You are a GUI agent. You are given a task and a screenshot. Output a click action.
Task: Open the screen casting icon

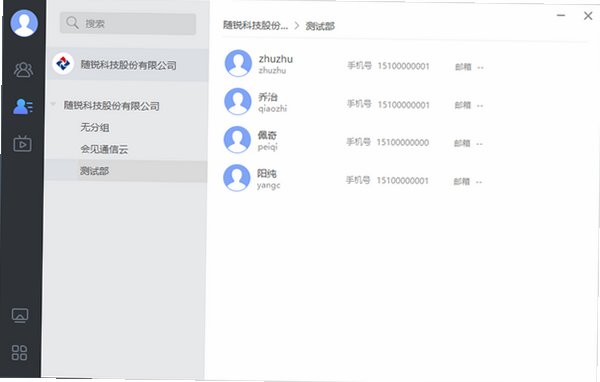pyautogui.click(x=20, y=315)
